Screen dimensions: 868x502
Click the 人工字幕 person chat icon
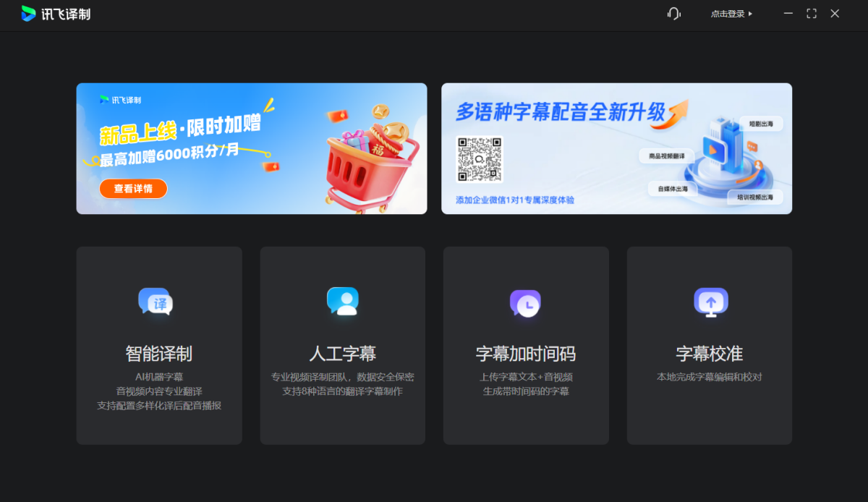coord(343,301)
